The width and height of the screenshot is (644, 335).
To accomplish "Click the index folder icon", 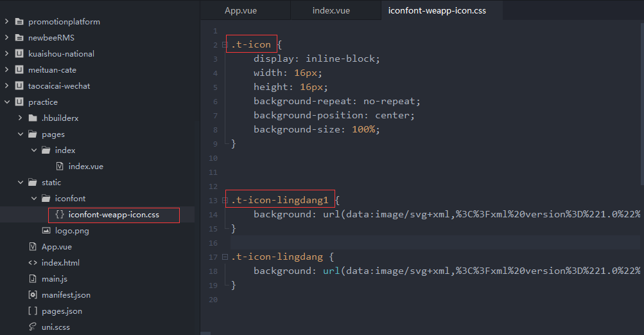I will pyautogui.click(x=46, y=150).
